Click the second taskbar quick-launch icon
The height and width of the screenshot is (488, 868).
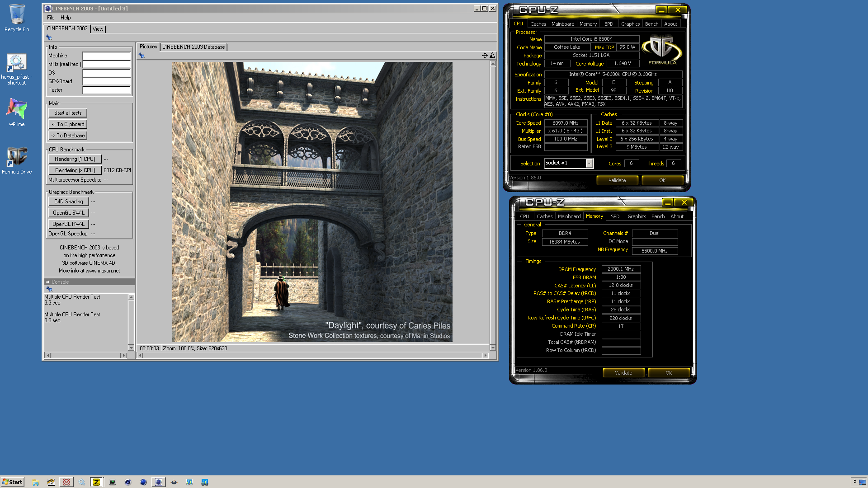51,482
